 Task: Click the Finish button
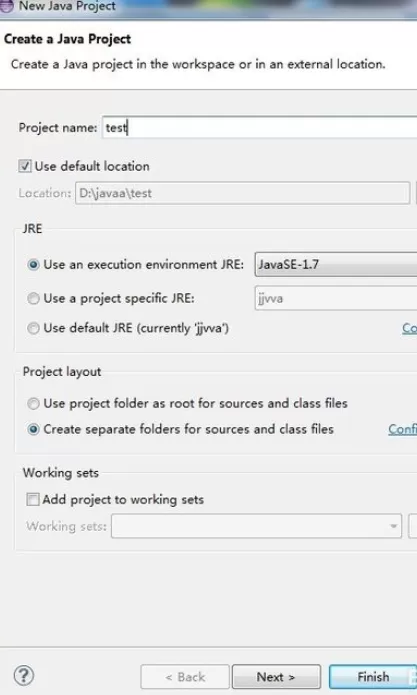tap(373, 677)
